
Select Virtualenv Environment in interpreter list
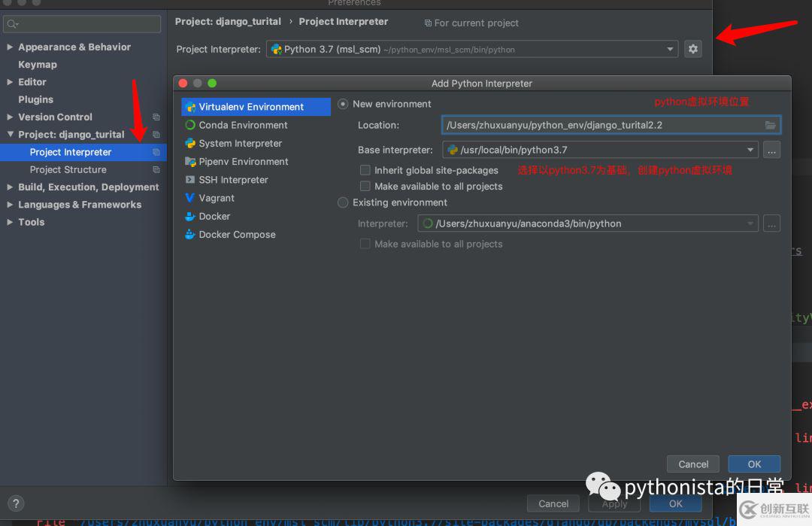coord(256,107)
